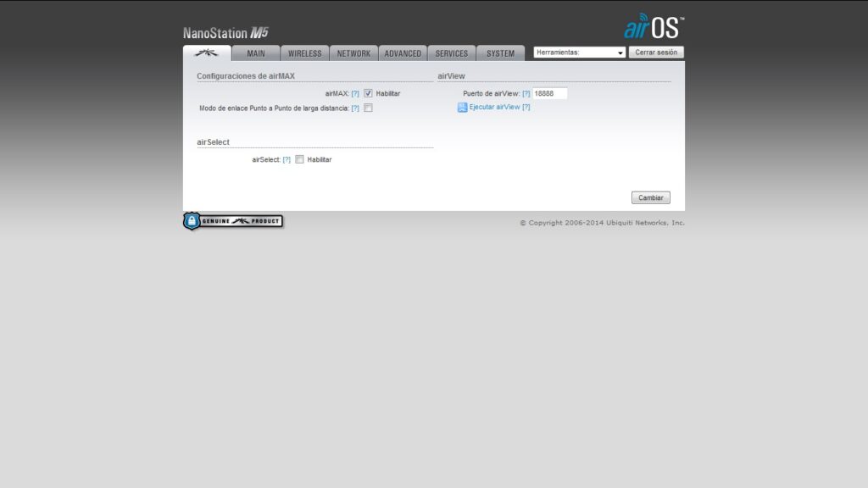Switch to the MAIN tab

256,53
